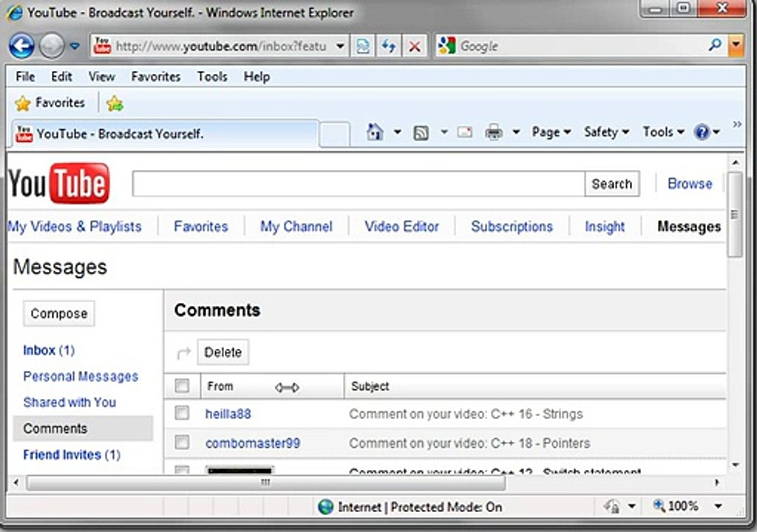Check the combomaster99 message checkbox

[x=182, y=442]
